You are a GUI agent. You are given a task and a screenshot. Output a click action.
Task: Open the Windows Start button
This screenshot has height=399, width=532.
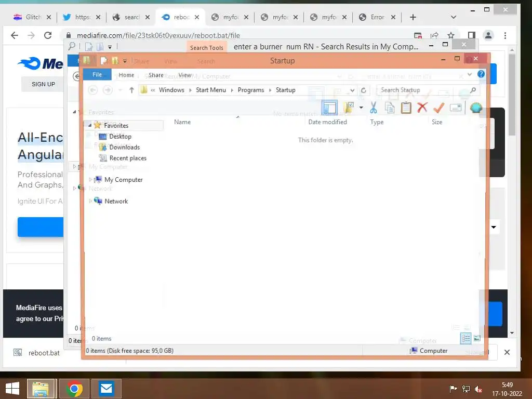[12, 389]
